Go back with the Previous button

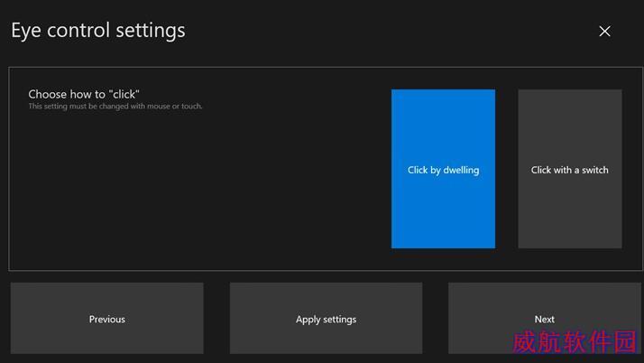(x=107, y=319)
